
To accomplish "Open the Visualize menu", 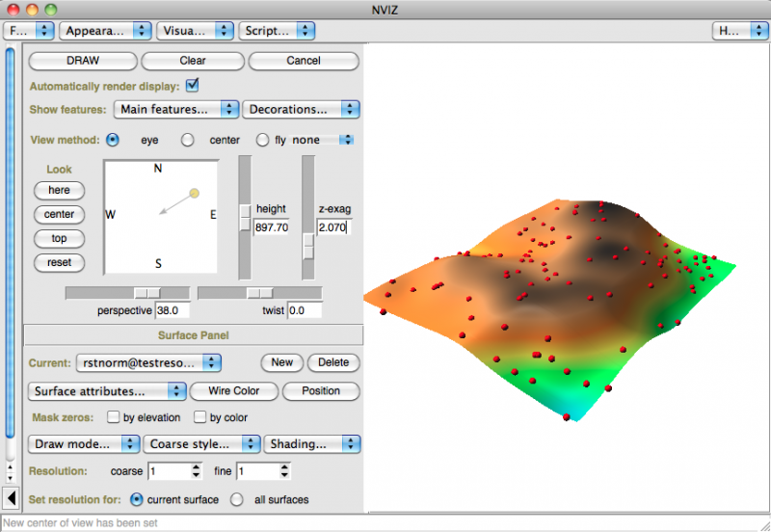I will [x=194, y=31].
